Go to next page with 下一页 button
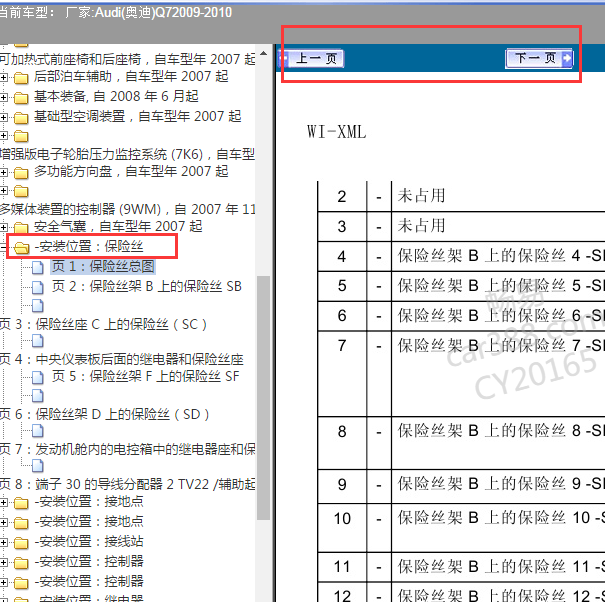 pos(539,59)
